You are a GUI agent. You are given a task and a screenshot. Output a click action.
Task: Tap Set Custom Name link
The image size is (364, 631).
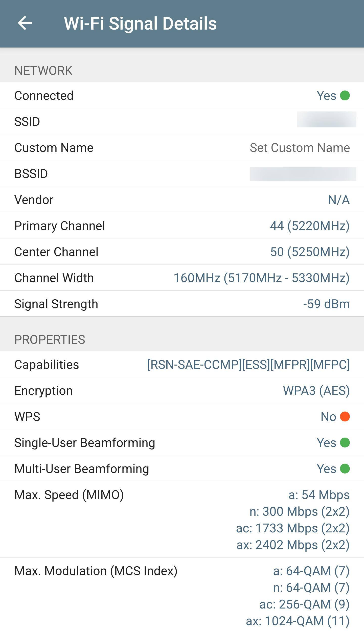[300, 148]
